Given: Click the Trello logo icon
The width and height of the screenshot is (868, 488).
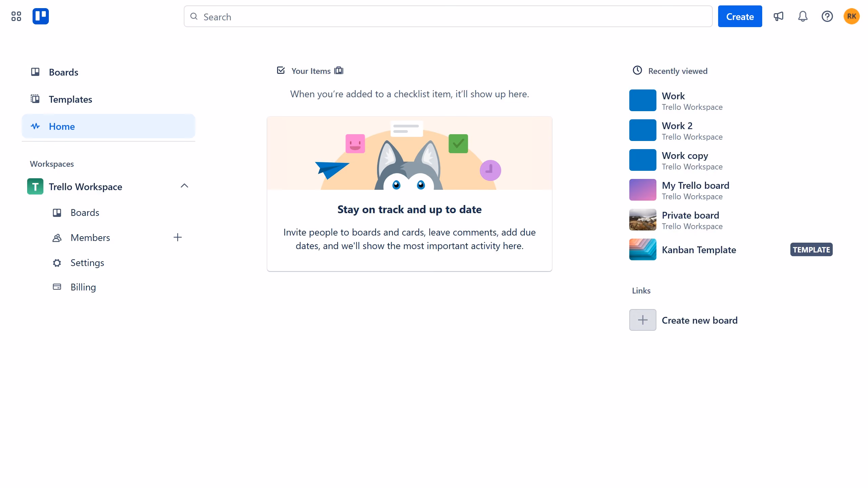Looking at the screenshot, I should click(x=41, y=16).
